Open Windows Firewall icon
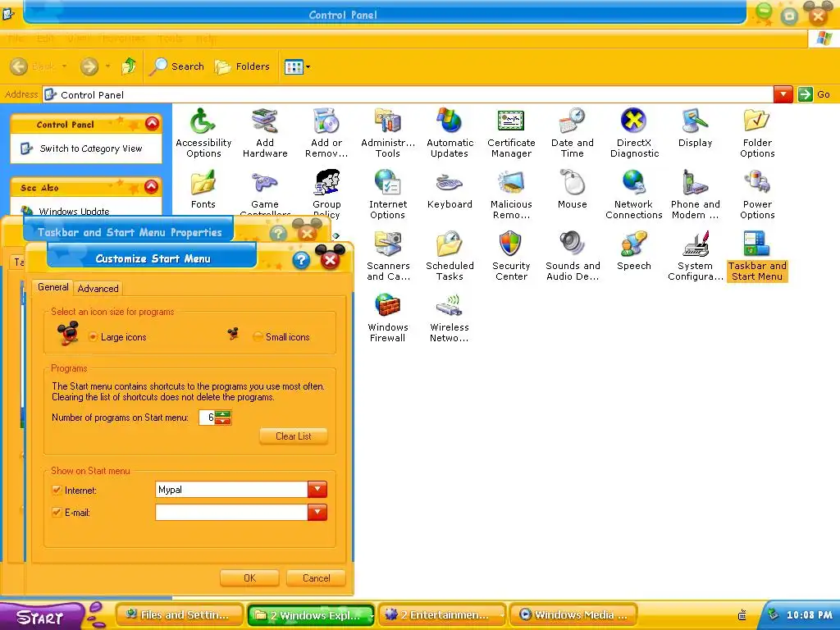This screenshot has height=630, width=840. point(388,317)
